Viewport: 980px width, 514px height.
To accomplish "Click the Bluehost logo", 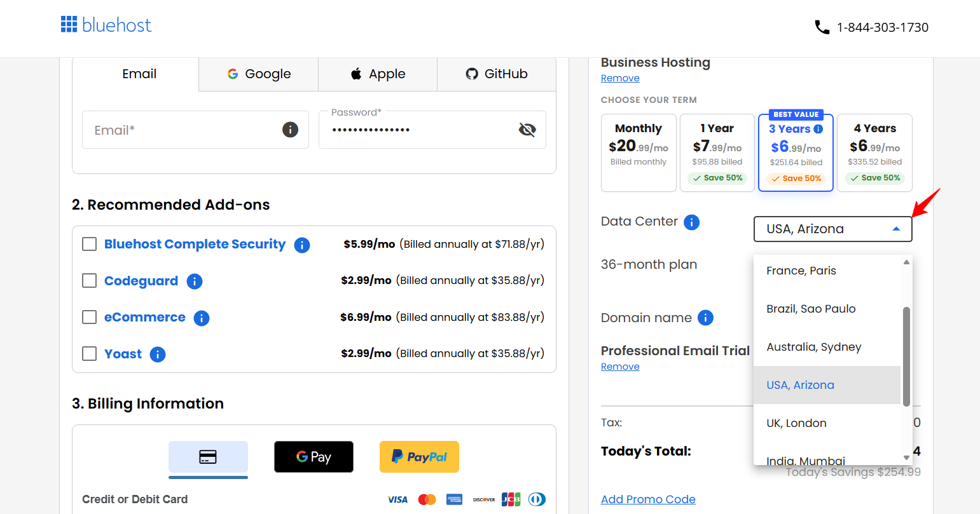I will coord(106,25).
